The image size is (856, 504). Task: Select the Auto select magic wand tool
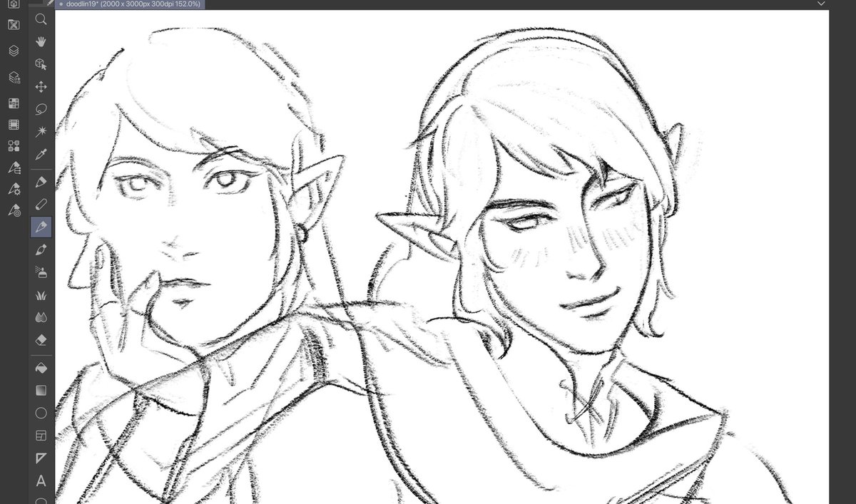pyautogui.click(x=41, y=132)
